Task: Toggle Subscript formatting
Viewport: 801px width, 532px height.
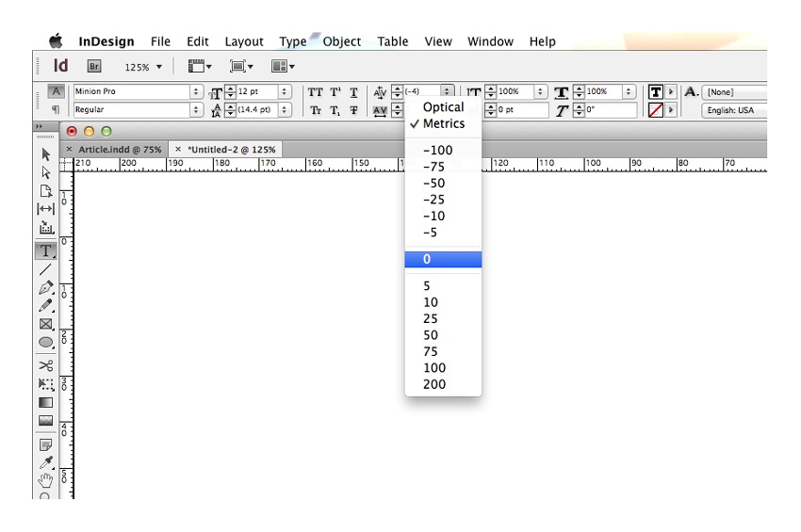Action: tap(335, 110)
